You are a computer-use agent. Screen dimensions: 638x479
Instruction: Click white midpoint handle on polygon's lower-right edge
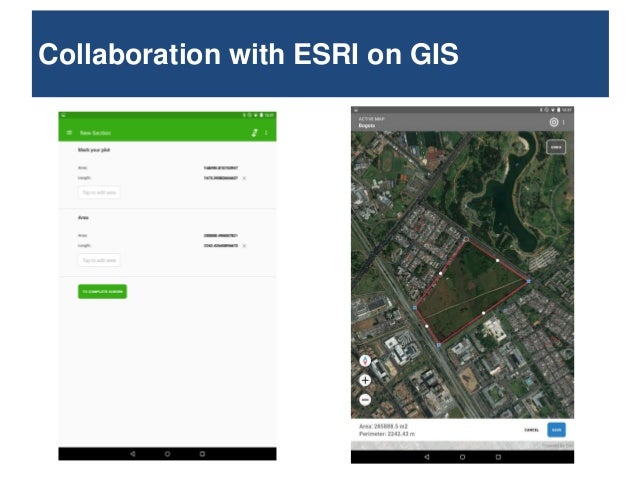click(x=483, y=313)
